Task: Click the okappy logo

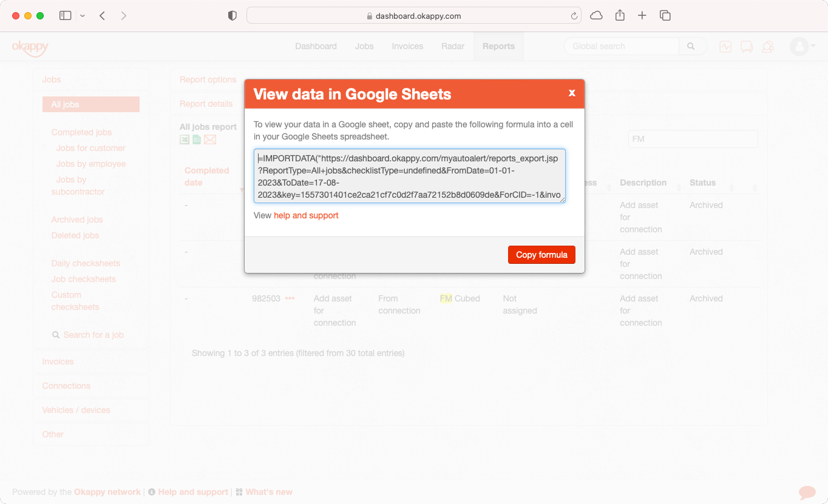Action: click(x=30, y=47)
